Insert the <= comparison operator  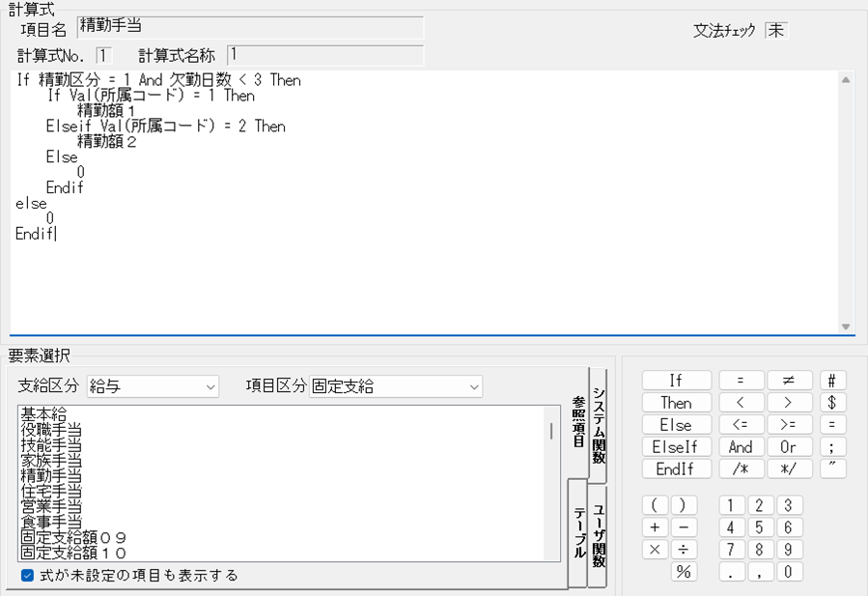click(742, 424)
